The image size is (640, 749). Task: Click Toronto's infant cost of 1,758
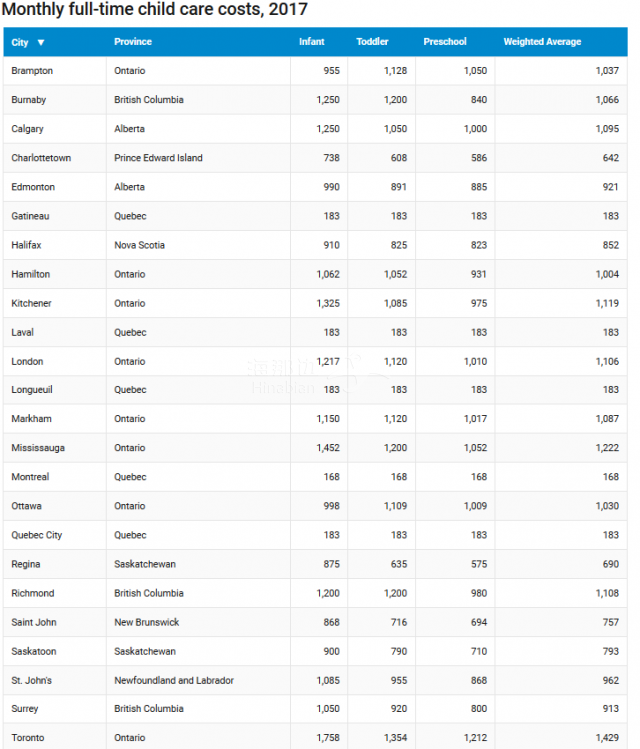[328, 738]
